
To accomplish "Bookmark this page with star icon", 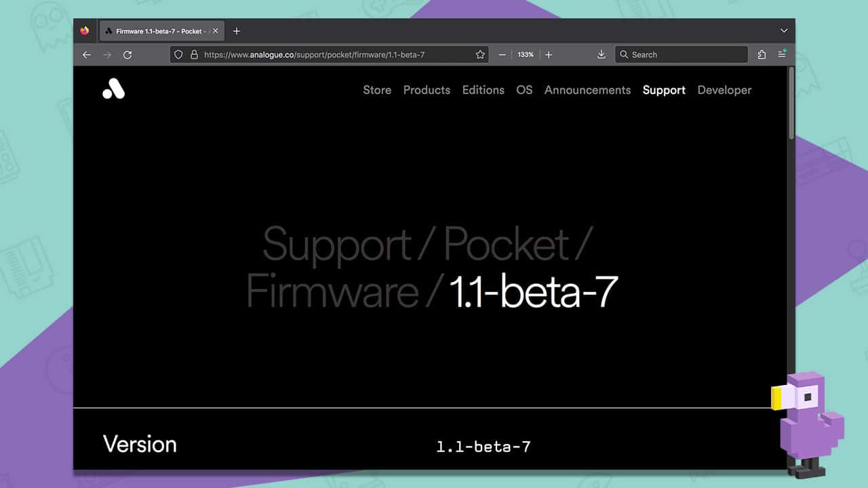I will [480, 55].
